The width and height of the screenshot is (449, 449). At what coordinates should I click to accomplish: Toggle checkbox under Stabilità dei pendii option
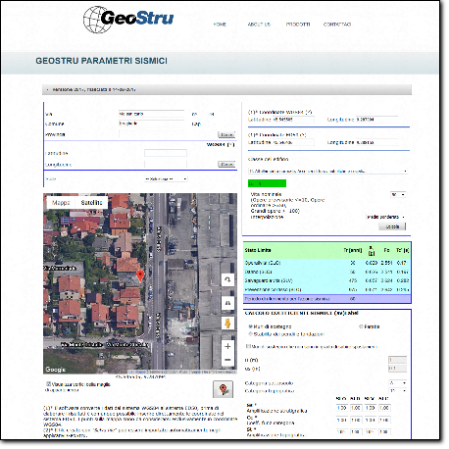pyautogui.click(x=248, y=346)
